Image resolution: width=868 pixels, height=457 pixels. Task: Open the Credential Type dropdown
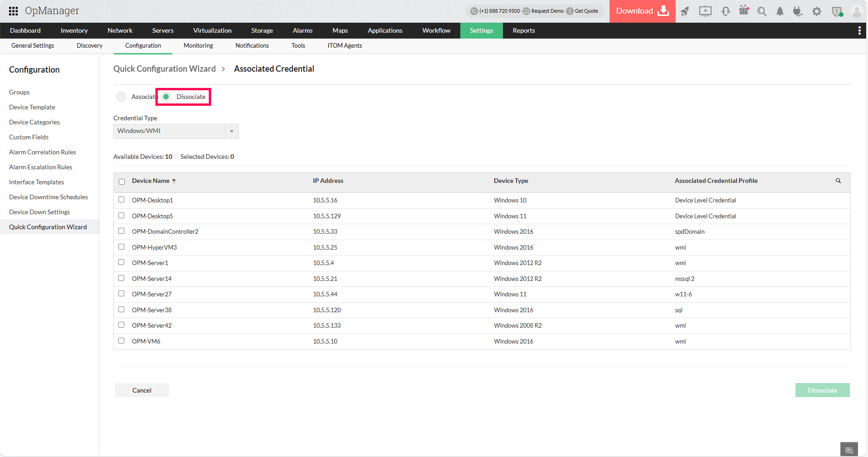pyautogui.click(x=232, y=131)
